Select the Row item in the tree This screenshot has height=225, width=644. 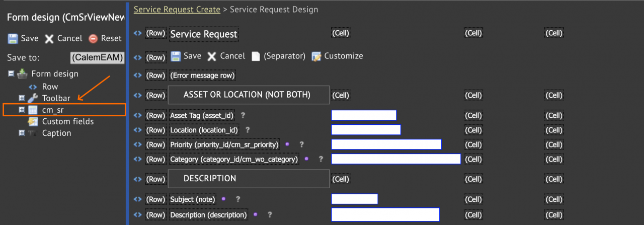pos(50,87)
